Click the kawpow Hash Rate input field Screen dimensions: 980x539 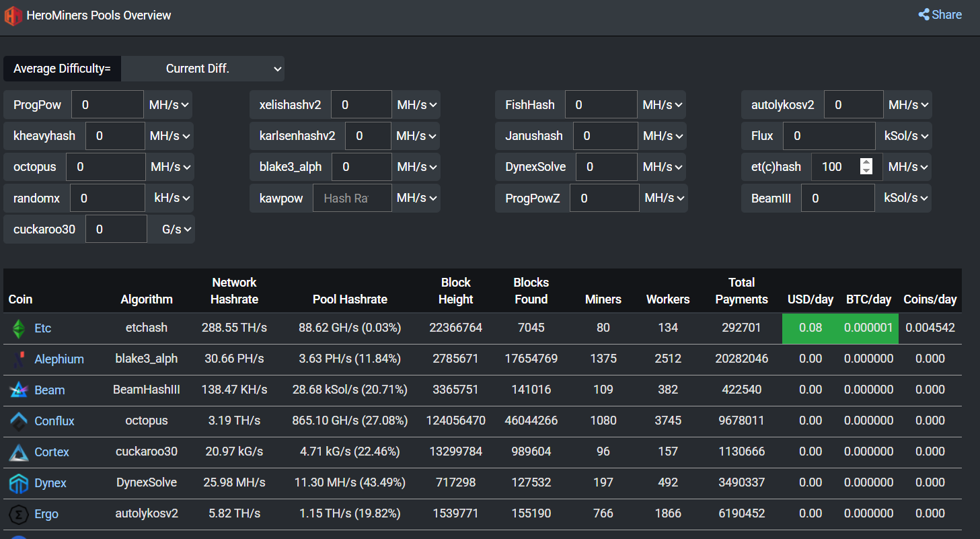[352, 198]
